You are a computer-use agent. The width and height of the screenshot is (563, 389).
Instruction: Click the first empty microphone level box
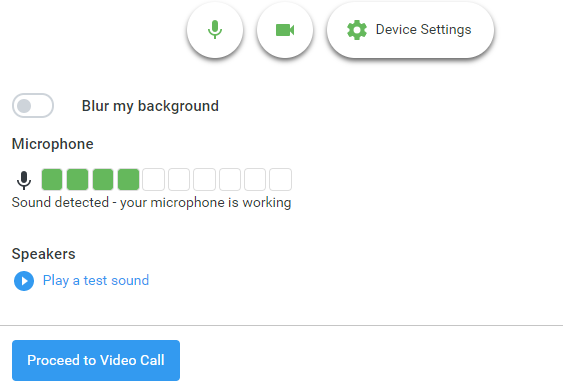[154, 179]
